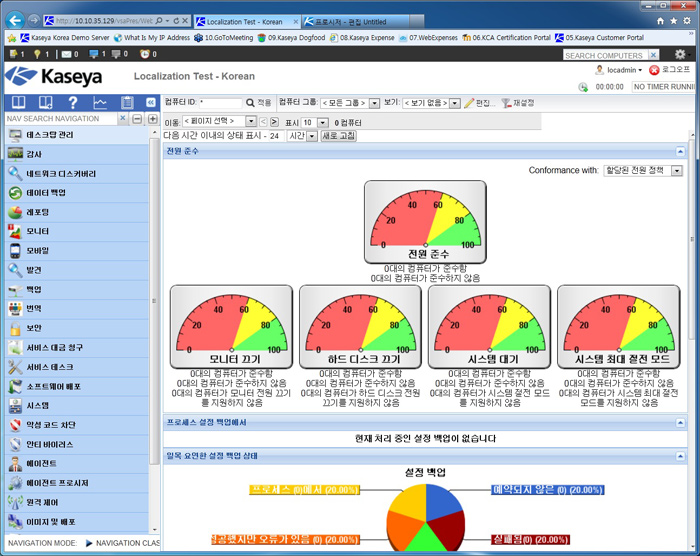Click 로그오프 logoff link
700x556 pixels.
tap(669, 70)
